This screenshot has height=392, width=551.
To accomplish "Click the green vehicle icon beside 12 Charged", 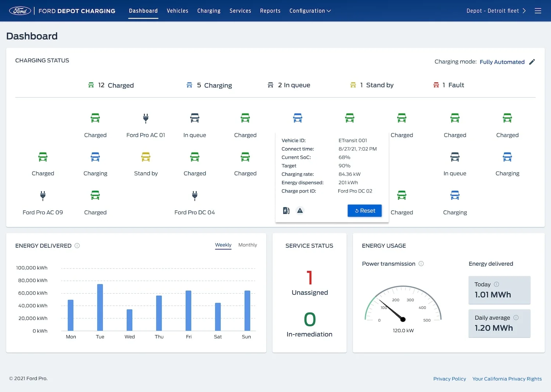I will (x=91, y=85).
